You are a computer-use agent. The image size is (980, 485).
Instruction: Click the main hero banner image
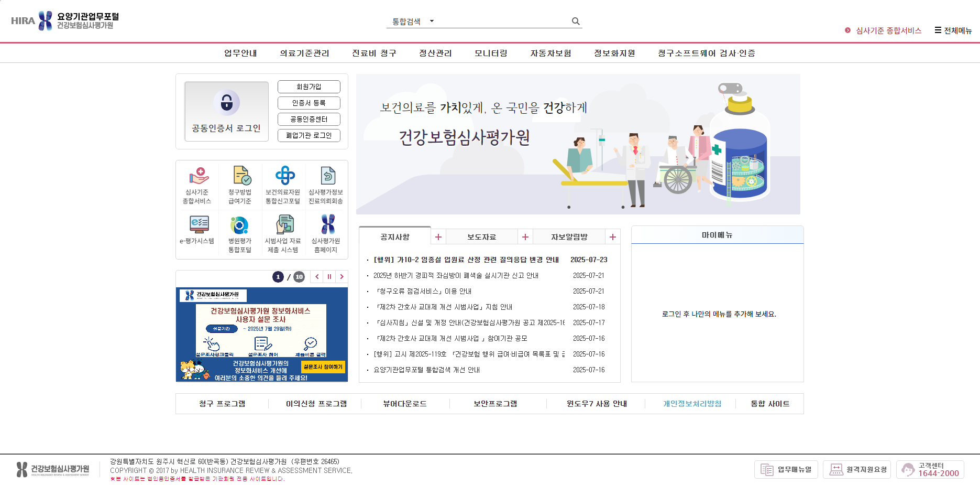[x=578, y=144]
